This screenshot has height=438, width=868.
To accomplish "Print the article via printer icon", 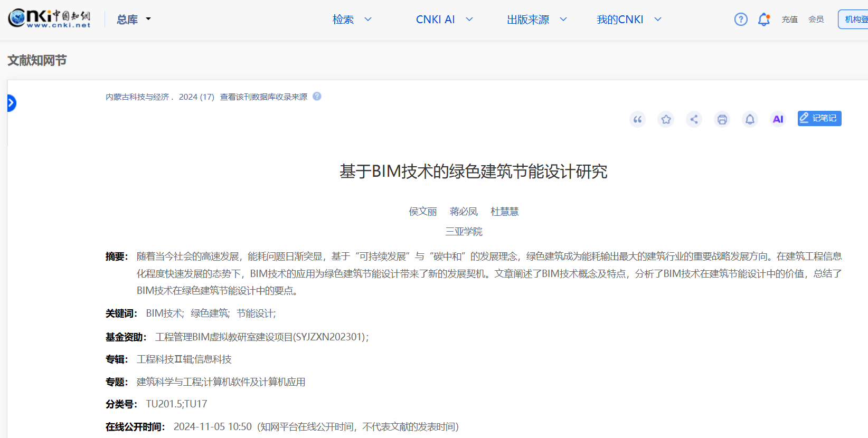I will click(x=722, y=119).
